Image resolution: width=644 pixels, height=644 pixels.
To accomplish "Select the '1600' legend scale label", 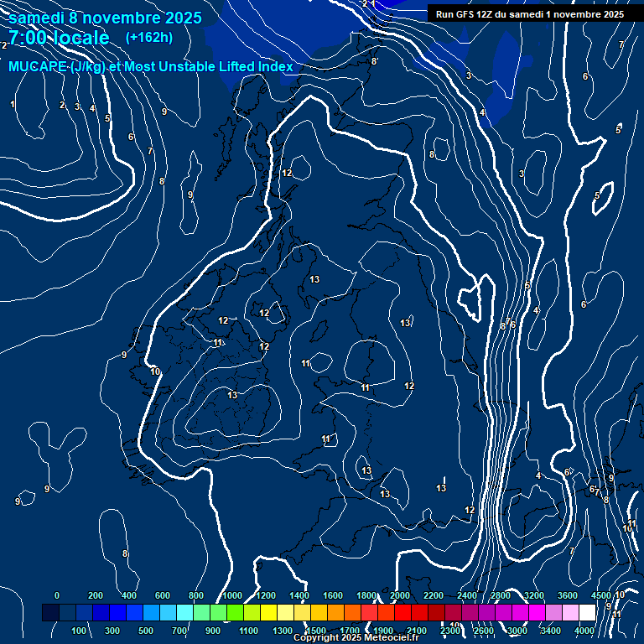I will 333,595.
